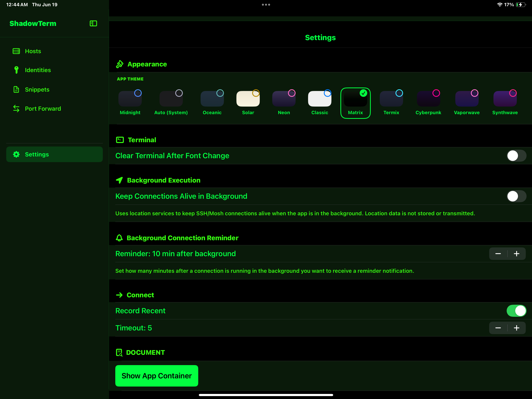Tap the Wi-Fi status icon
532x399 pixels.
499,4
